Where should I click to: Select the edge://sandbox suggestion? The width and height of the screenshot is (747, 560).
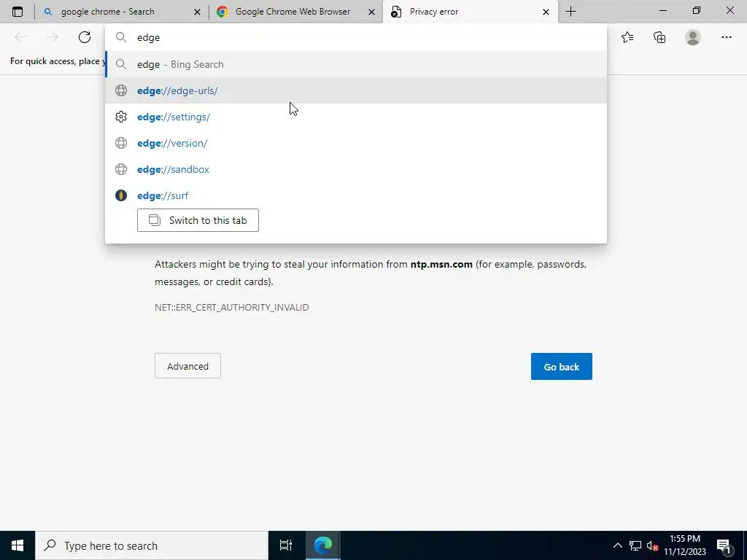tap(356, 169)
